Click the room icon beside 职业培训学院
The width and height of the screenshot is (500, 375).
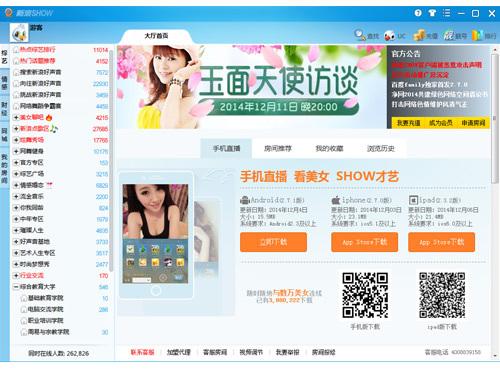[24, 321]
